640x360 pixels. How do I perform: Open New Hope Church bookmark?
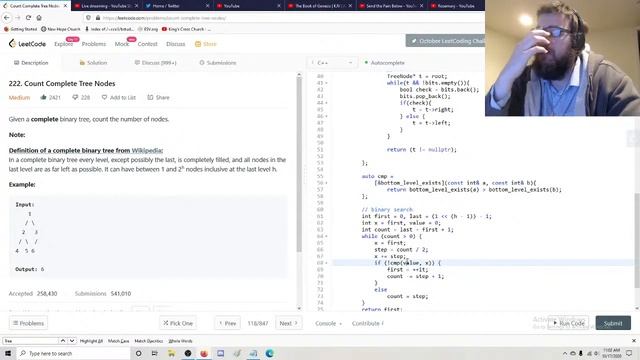(60, 29)
